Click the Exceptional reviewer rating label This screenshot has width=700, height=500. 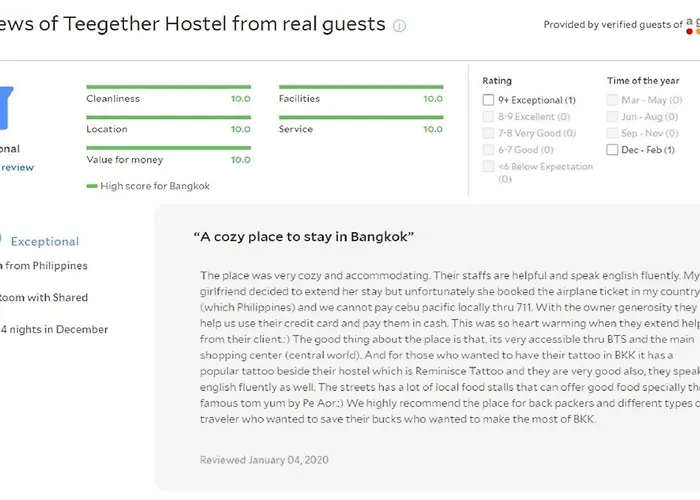[45, 242]
